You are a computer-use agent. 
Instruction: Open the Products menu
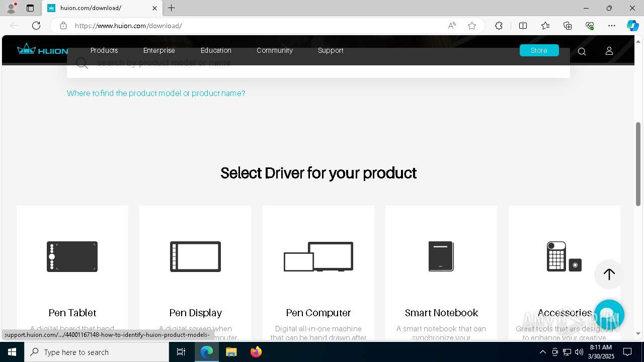tap(104, 50)
